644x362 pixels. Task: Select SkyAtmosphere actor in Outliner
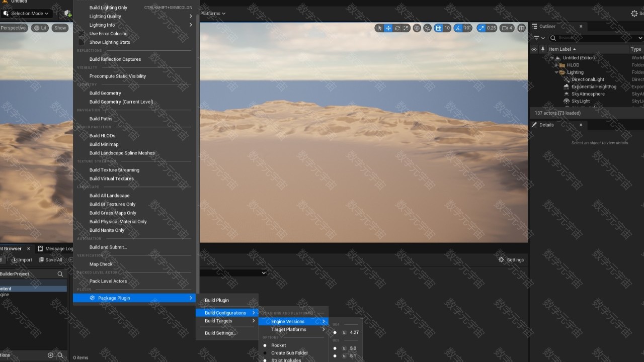click(x=588, y=94)
